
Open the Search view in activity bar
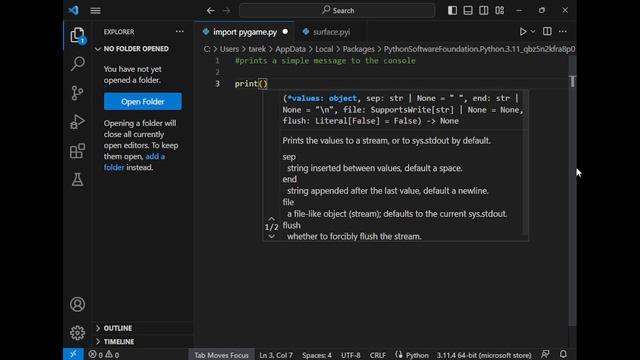78,64
